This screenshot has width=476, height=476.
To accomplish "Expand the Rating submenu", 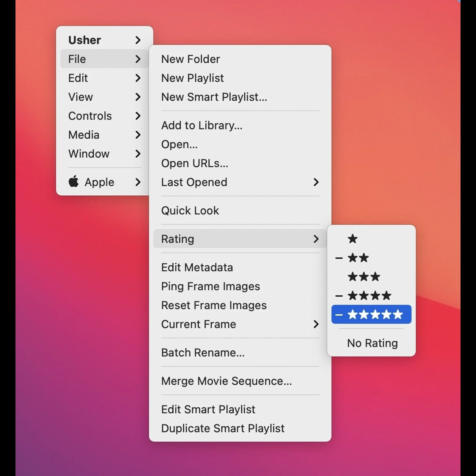I will click(x=240, y=239).
